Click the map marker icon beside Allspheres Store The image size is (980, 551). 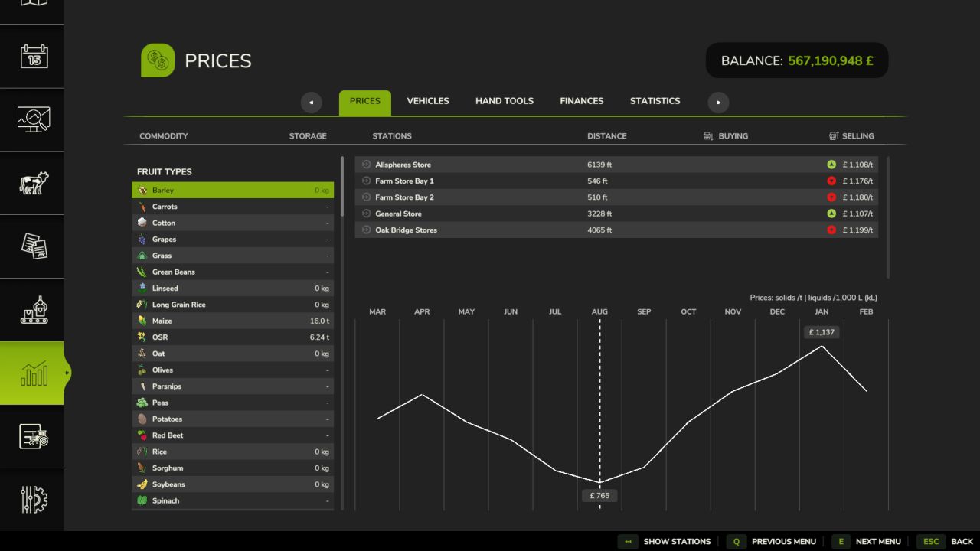366,165
